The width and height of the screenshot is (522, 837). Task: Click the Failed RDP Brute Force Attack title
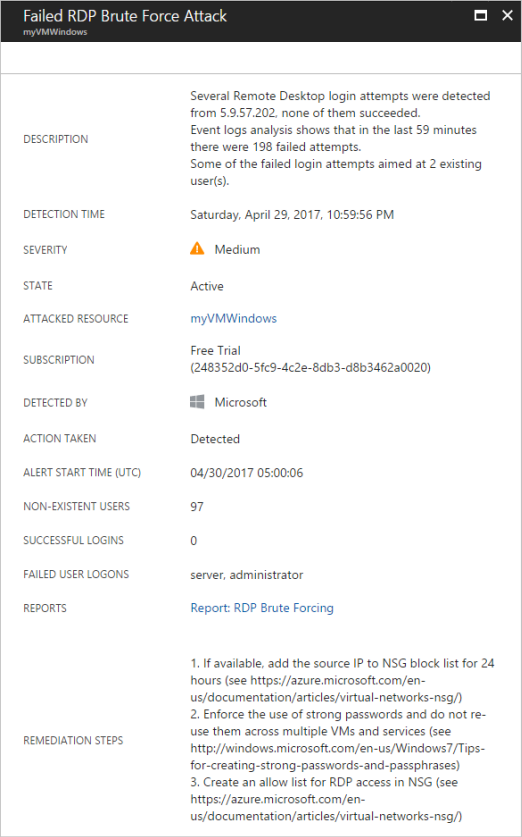[x=125, y=16]
